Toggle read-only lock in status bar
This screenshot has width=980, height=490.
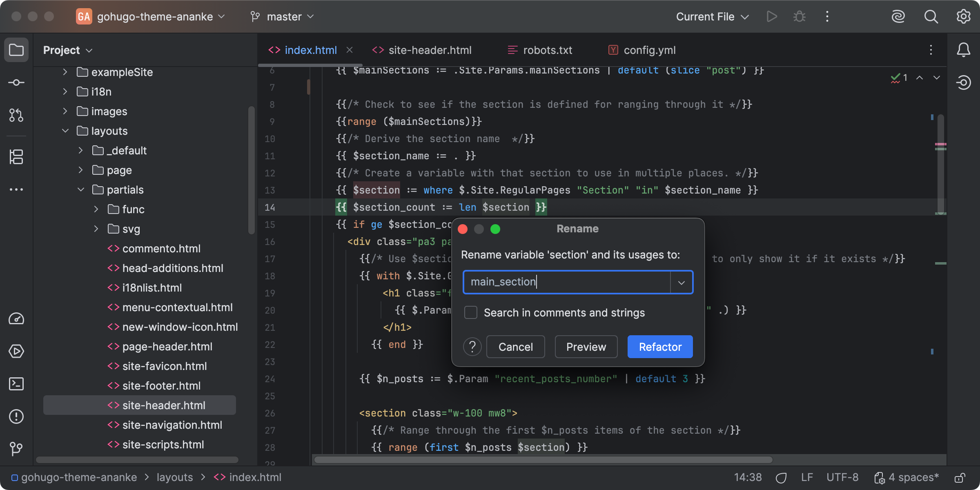pos(960,477)
